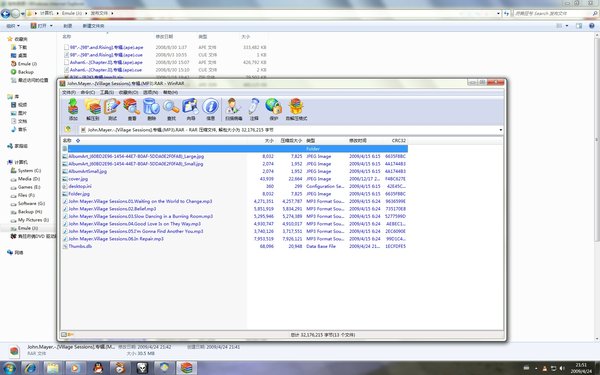Select System (C:) drive in Explorer sidebar

[29, 171]
